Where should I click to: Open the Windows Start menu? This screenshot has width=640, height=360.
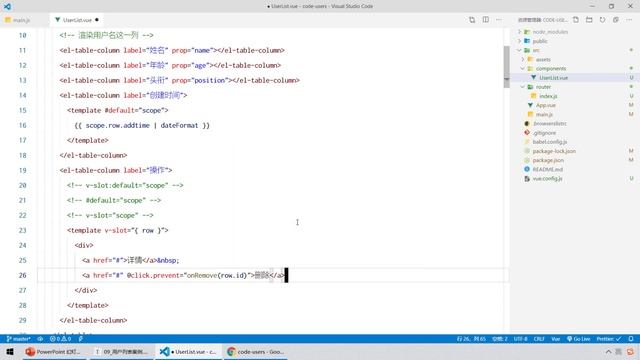9,352
